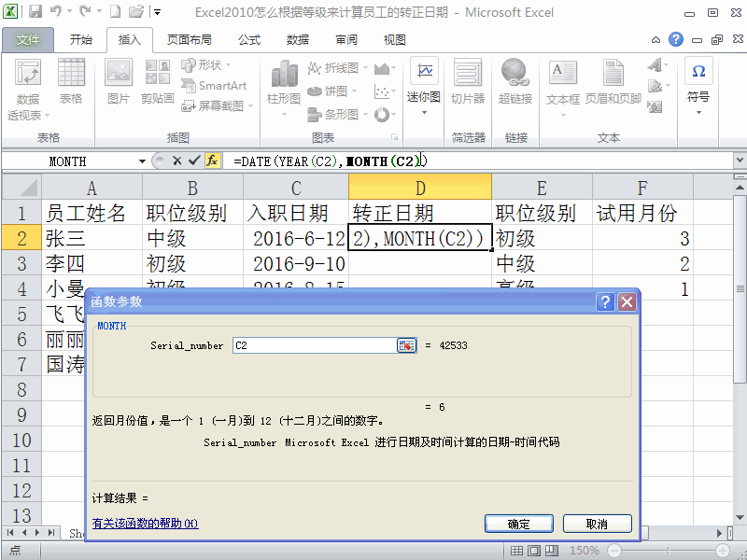Undo the last action in the Quick Access toolbar
Viewport: 747px width, 560px height.
(56, 11)
